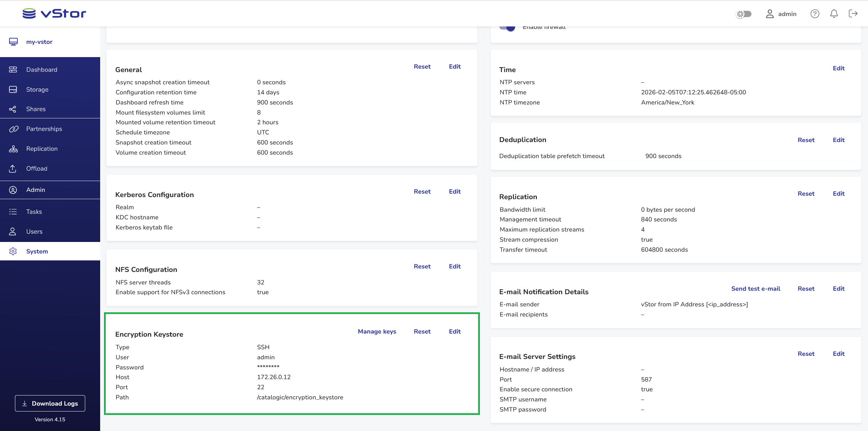Click the admin user profile icon
Image resolution: width=868 pixels, height=431 pixels.
[770, 14]
